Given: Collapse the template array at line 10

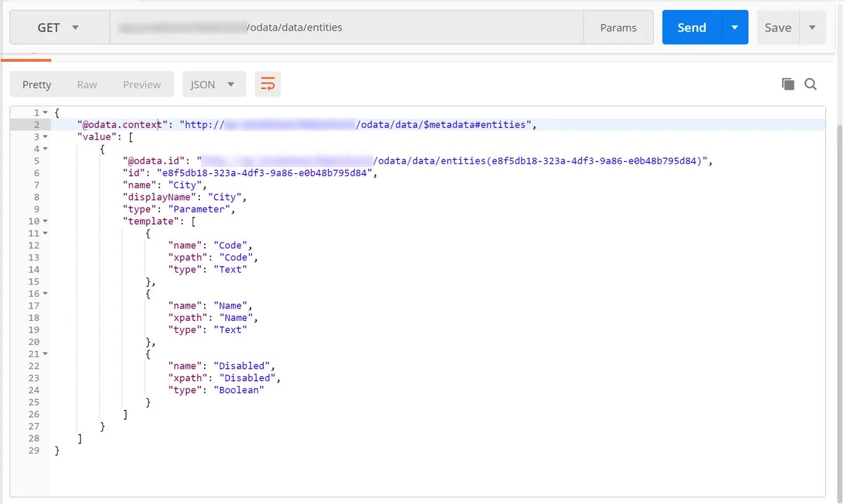Looking at the screenshot, I should [45, 221].
